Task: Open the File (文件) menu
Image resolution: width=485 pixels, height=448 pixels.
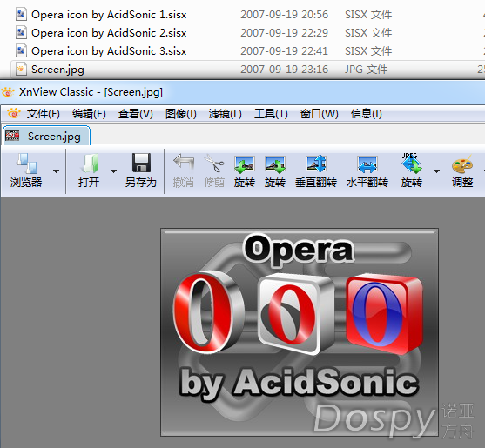Action: point(43,114)
